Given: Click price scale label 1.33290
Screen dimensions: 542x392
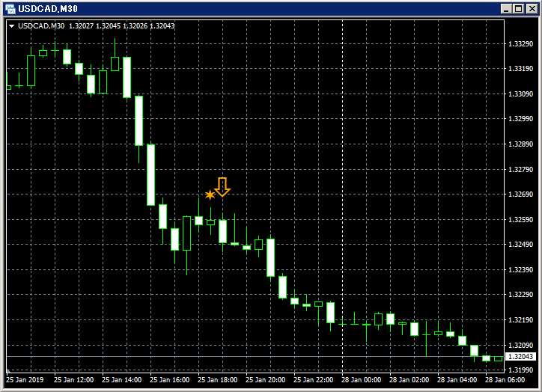Looking at the screenshot, I should [520, 44].
